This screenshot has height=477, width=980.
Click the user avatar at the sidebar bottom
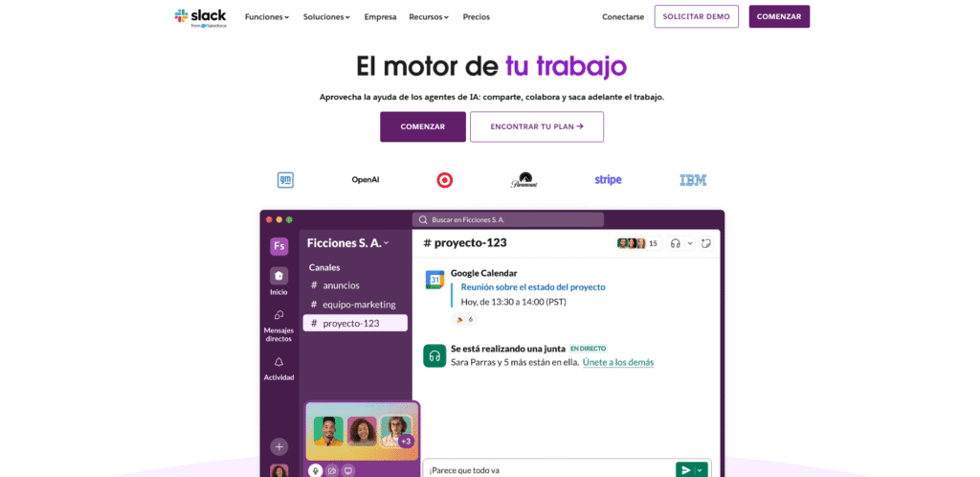pyautogui.click(x=278, y=470)
